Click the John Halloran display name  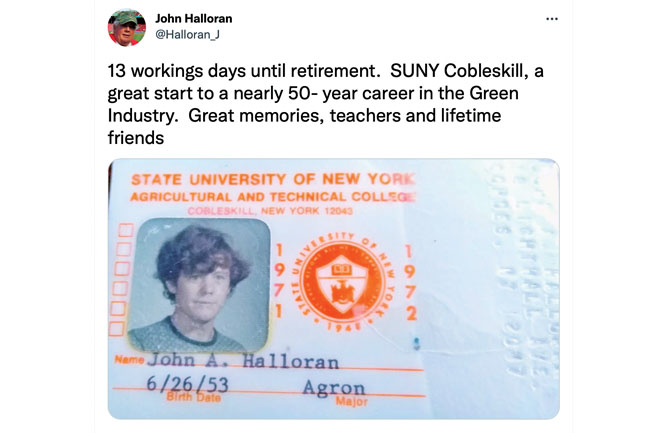(194, 19)
